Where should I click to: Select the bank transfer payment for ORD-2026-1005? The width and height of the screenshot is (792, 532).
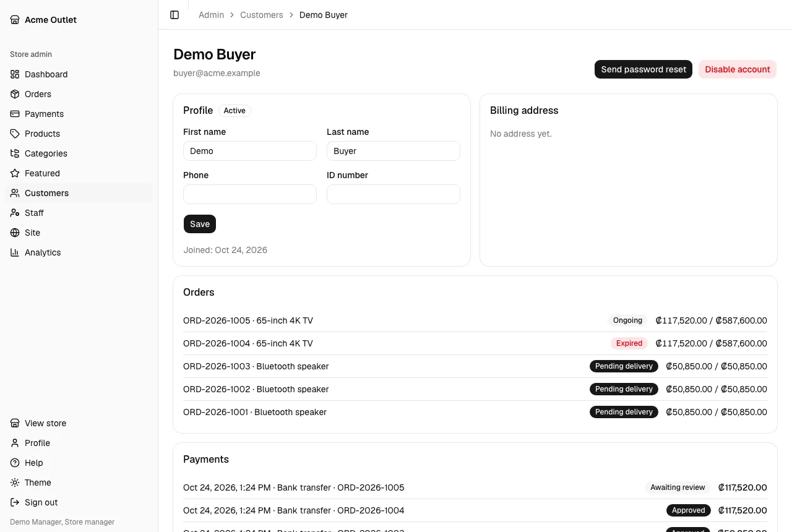coord(475,487)
